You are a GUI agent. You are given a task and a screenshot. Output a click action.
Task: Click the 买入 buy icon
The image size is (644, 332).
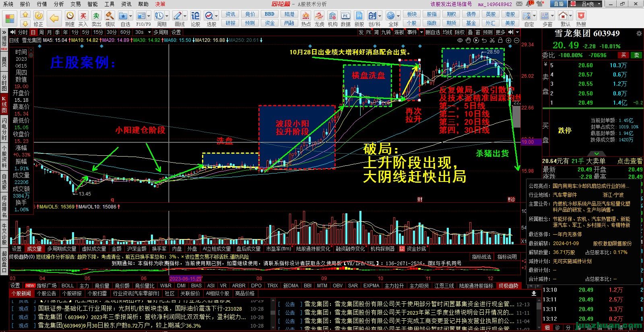pyautogui.click(x=83, y=16)
